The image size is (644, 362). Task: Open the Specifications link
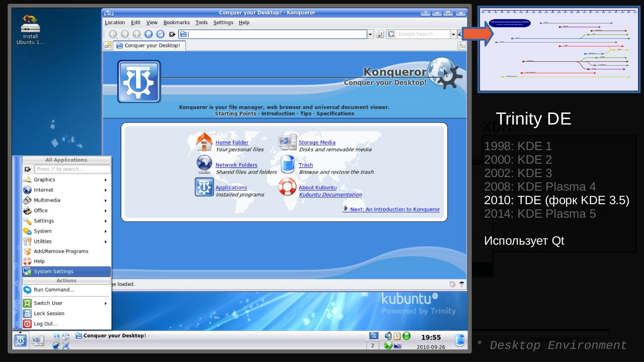(335, 114)
